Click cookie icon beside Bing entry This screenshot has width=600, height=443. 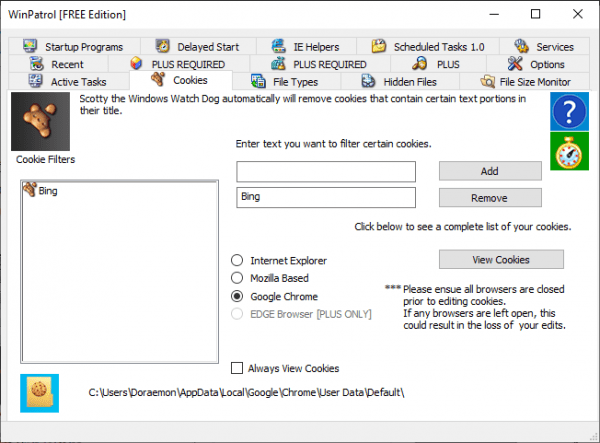[30, 189]
